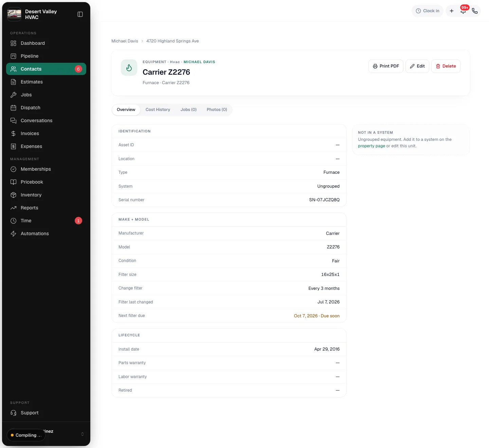Click the Print PDF button

[x=386, y=66]
